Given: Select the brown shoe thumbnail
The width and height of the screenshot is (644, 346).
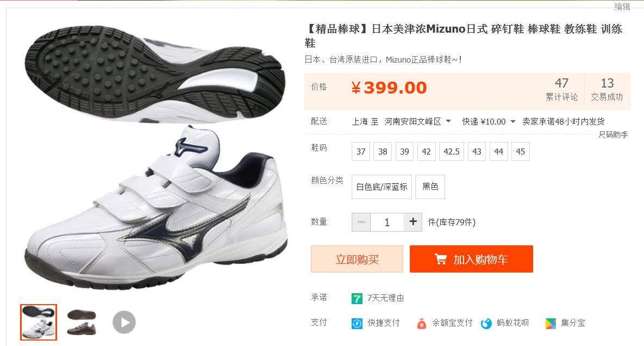Looking at the screenshot, I should [x=82, y=322].
